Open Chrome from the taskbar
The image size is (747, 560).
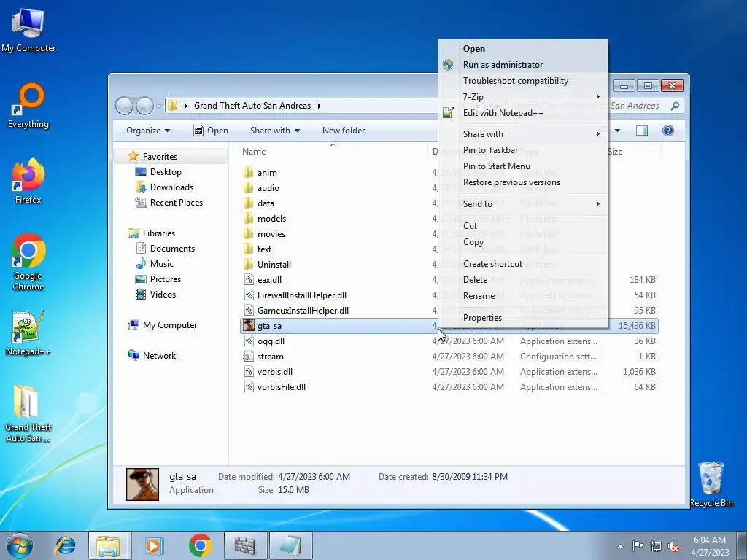tap(200, 545)
